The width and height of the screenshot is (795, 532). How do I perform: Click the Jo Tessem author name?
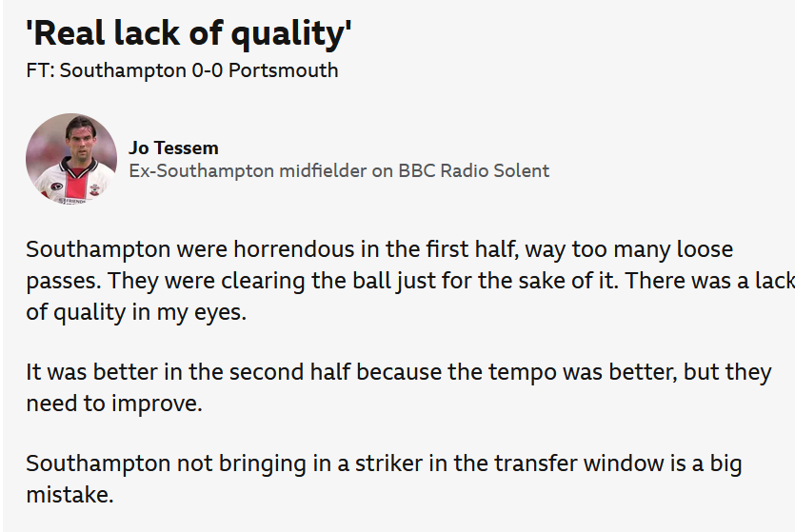[173, 148]
